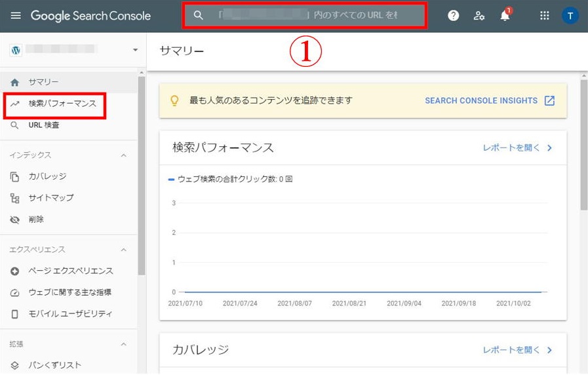Click the Search Console Insights external-link icon

click(x=549, y=101)
